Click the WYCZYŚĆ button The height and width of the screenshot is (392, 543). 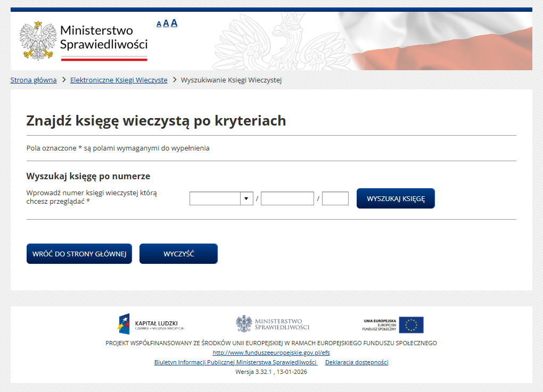coord(179,254)
